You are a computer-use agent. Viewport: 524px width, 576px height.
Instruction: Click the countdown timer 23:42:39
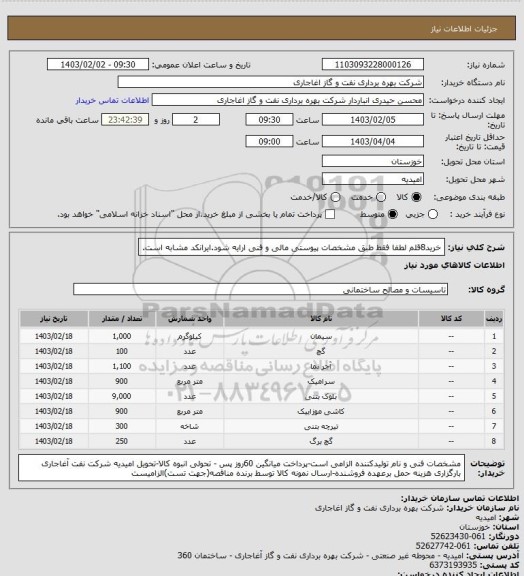(x=125, y=120)
